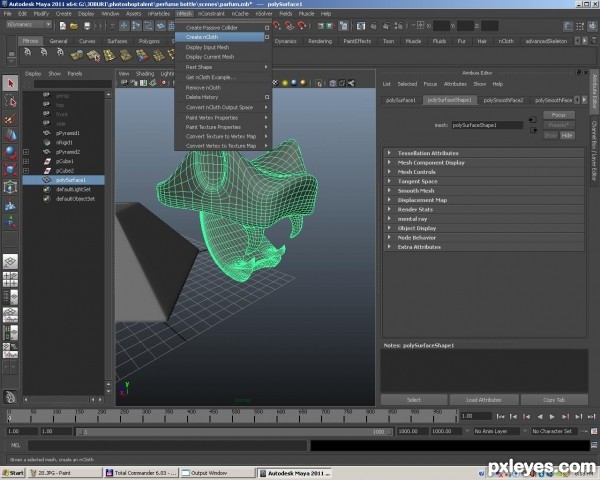Activate the Universal Manipulator tool
600x480 pixels.
(x=10, y=187)
